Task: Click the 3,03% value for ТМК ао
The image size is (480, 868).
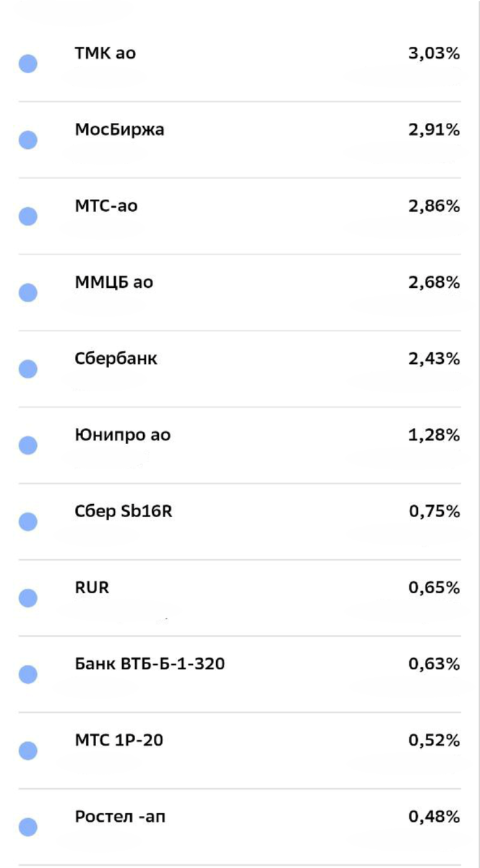Action: [434, 54]
